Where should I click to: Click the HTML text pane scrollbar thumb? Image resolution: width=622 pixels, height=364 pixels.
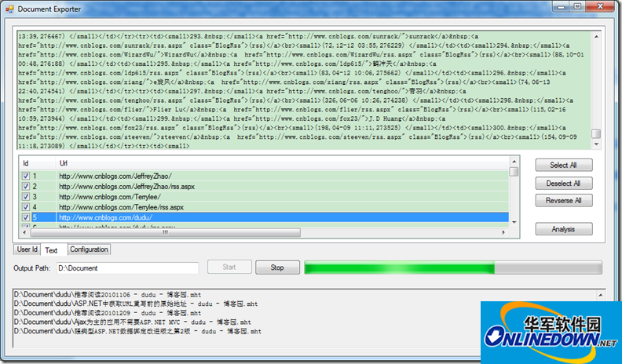pos(596,133)
